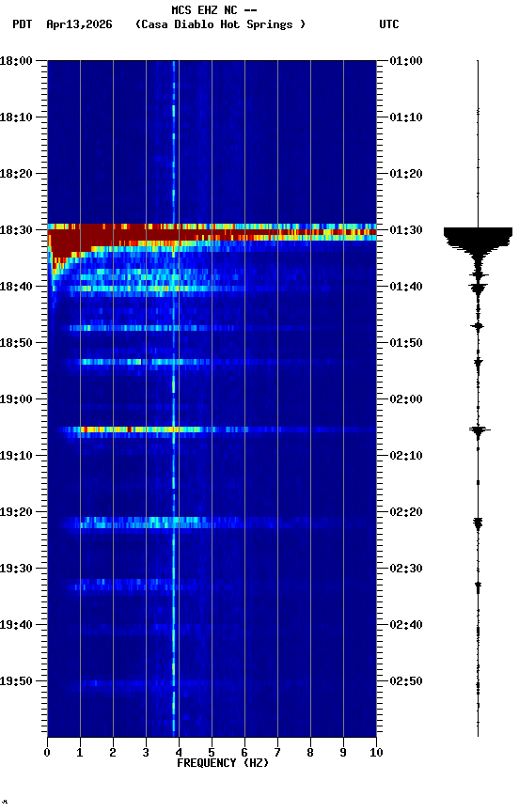Click the '02:50' UTC time label
The height and width of the screenshot is (812, 519).
[406, 681]
